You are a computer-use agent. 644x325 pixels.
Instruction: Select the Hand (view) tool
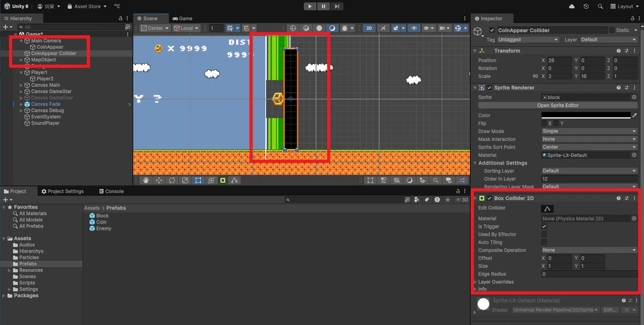coord(145,181)
